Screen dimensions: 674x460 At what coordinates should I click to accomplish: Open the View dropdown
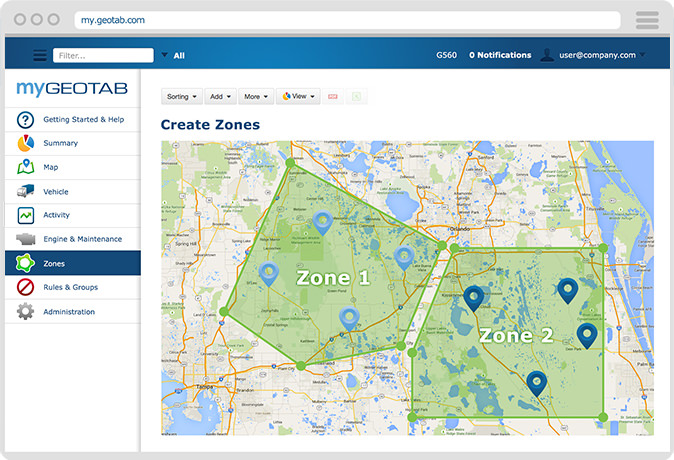coord(298,97)
